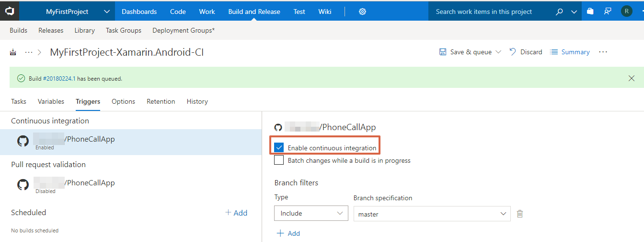This screenshot has height=242, width=644.
Task: Add a new branch filter
Action: point(288,233)
